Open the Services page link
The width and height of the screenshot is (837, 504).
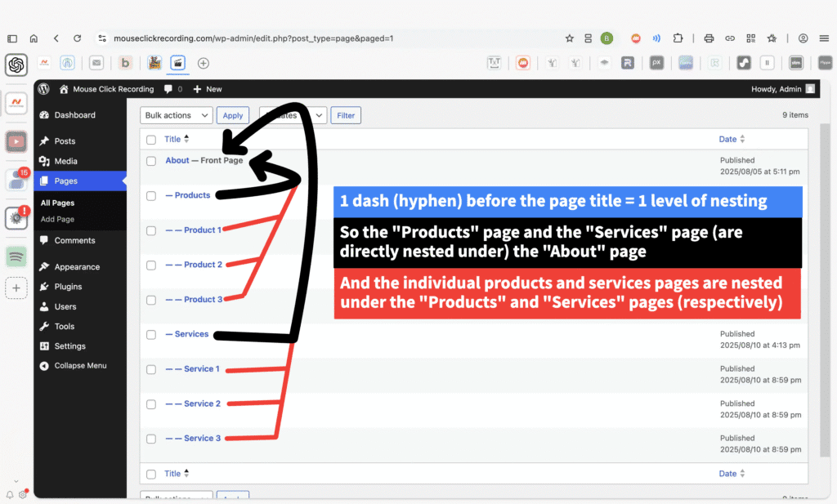tap(191, 334)
